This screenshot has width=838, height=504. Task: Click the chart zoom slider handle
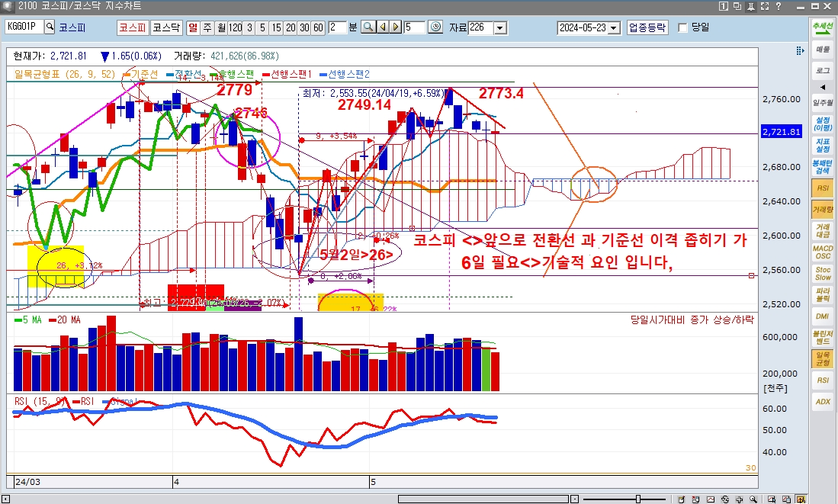click(638, 499)
